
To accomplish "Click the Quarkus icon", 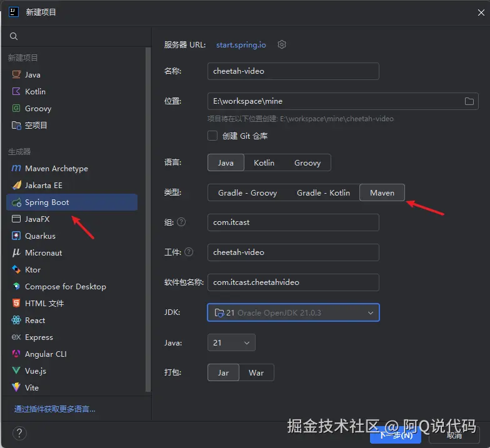I will 16,236.
